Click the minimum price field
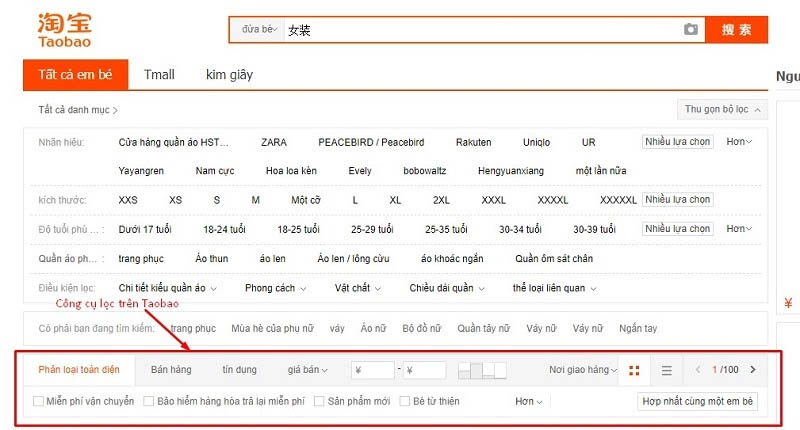Viewport: 800px width, 430px height. pos(372,370)
